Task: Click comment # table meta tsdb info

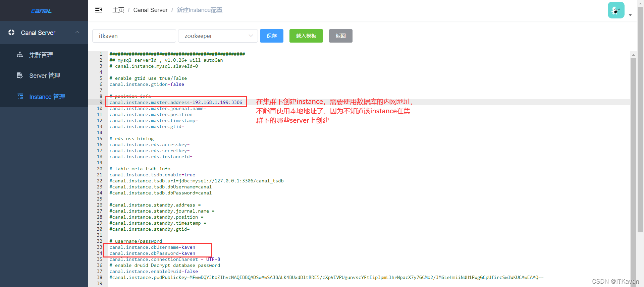Action: click(x=140, y=169)
